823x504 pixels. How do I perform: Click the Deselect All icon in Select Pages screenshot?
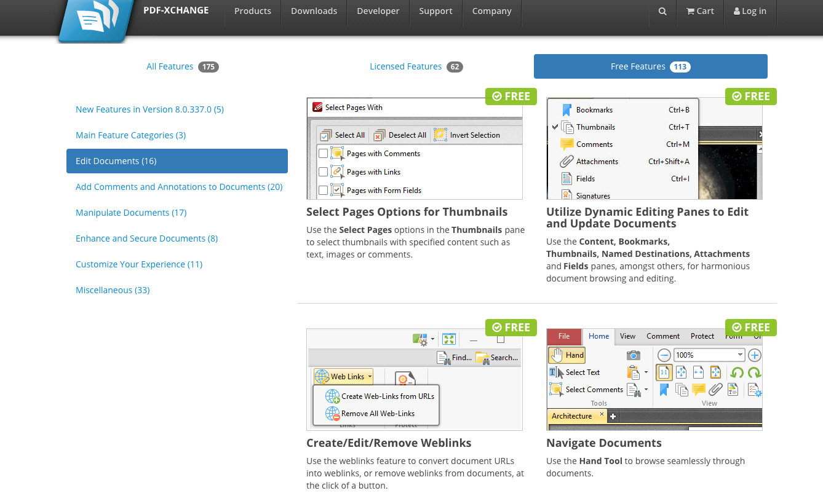pos(379,135)
